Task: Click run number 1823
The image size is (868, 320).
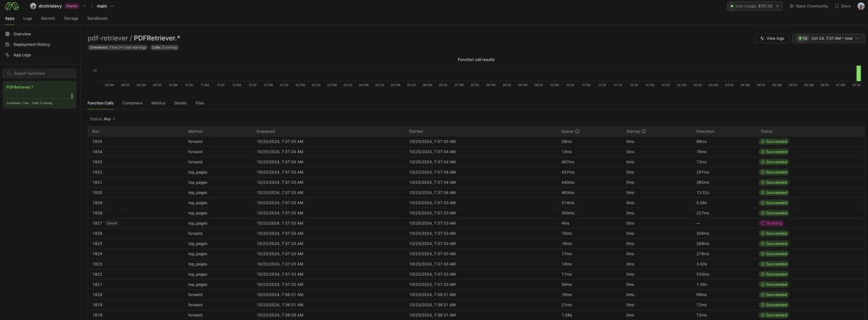Action: [97, 264]
